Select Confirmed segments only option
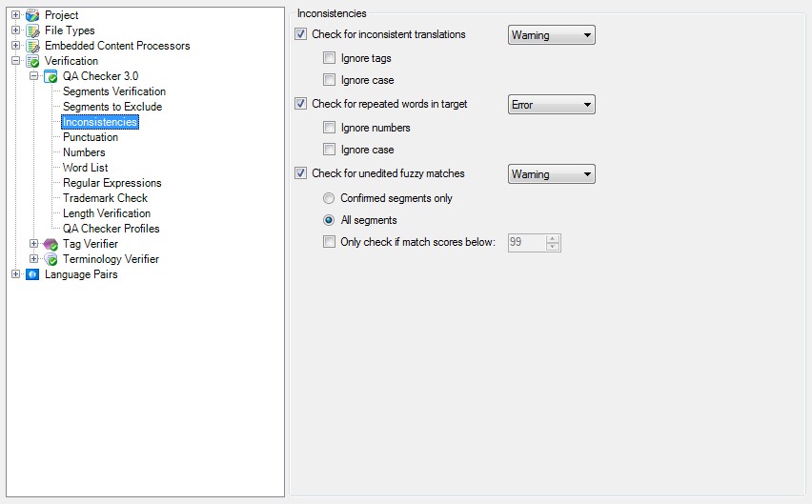The height and width of the screenshot is (504, 812). pyautogui.click(x=330, y=198)
